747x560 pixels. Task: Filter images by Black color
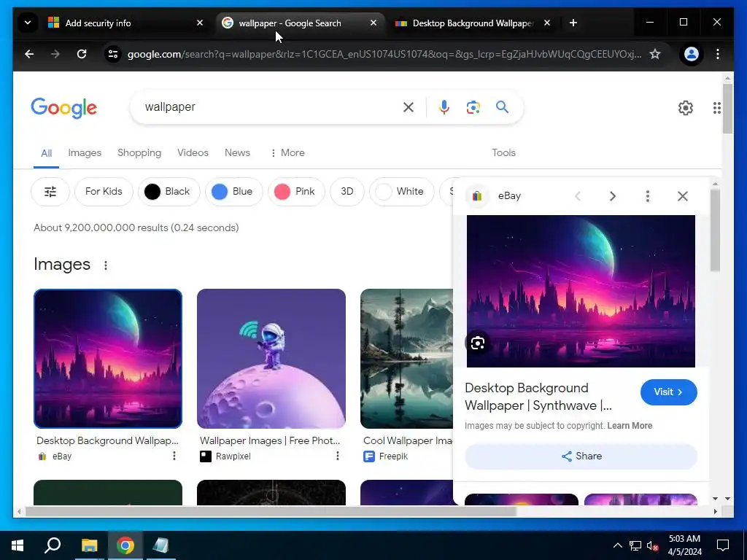(x=169, y=192)
